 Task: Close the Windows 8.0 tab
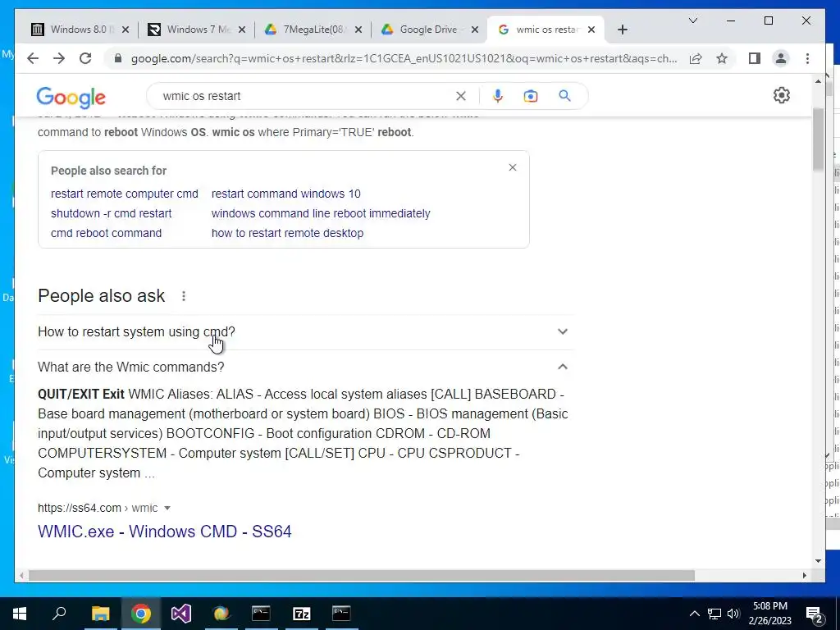pos(126,30)
